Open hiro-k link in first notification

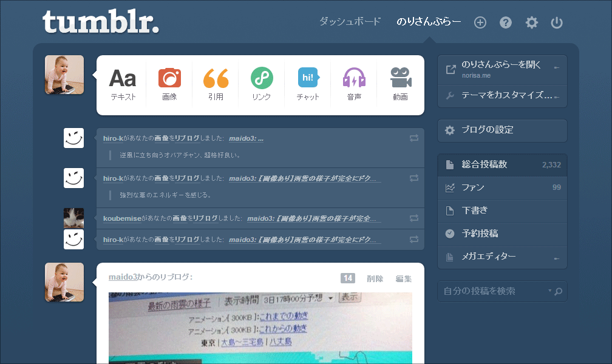click(x=113, y=138)
